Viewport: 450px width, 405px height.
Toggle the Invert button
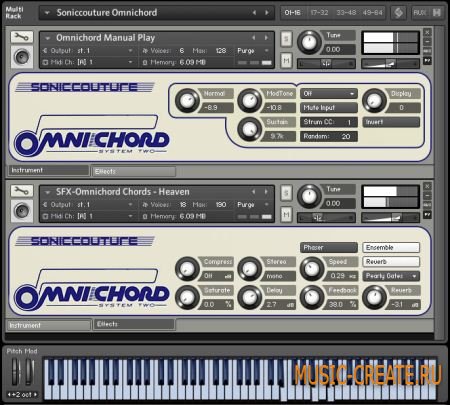391,122
